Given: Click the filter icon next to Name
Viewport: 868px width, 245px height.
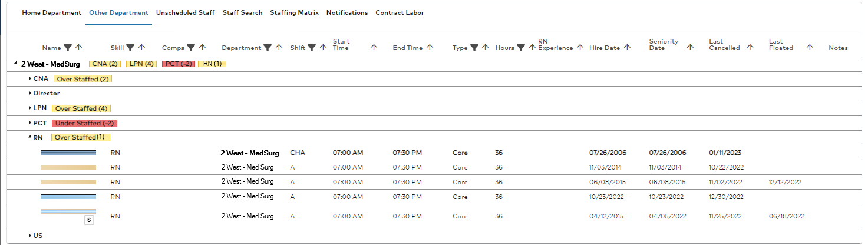Looking at the screenshot, I should pos(68,48).
